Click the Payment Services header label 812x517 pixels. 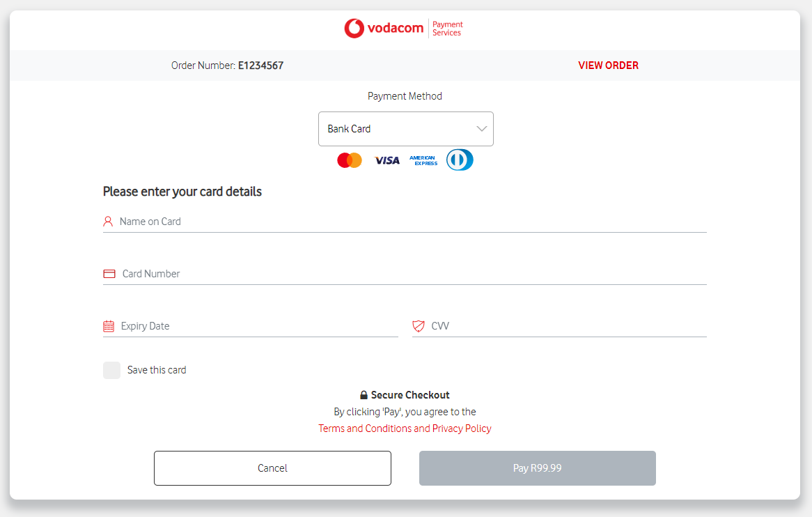coord(447,29)
